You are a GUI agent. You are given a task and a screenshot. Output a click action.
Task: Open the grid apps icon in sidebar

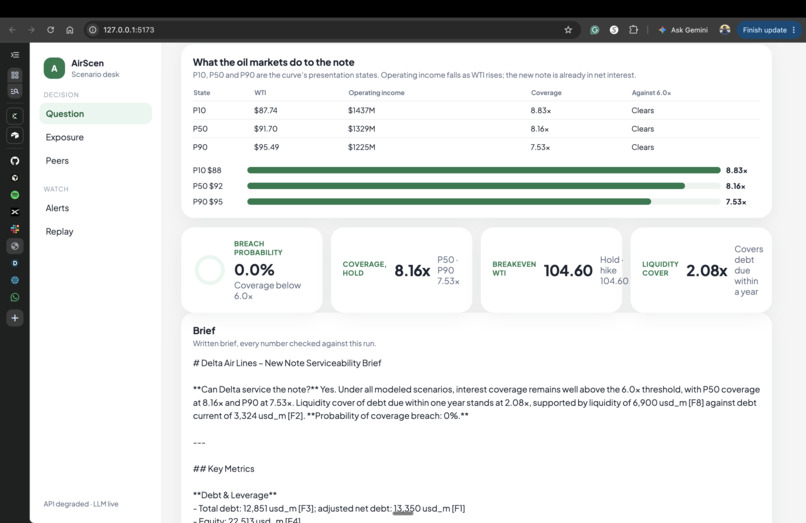(x=15, y=75)
